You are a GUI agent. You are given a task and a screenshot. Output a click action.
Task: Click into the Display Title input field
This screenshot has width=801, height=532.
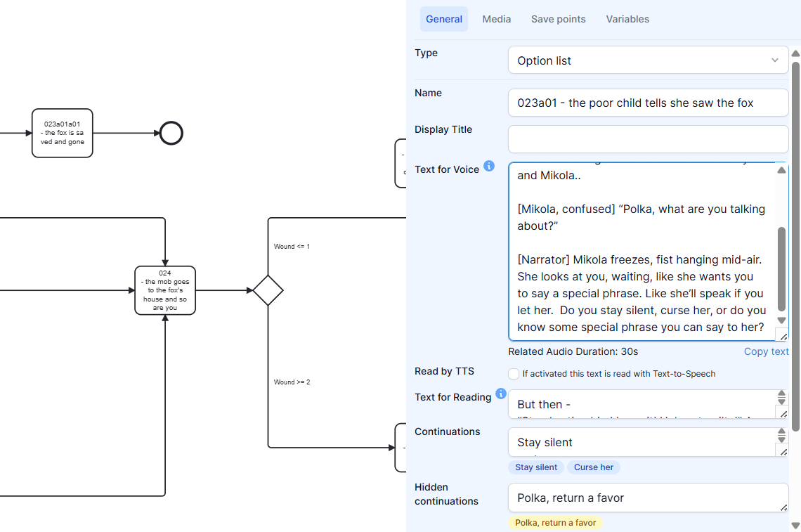(x=648, y=139)
